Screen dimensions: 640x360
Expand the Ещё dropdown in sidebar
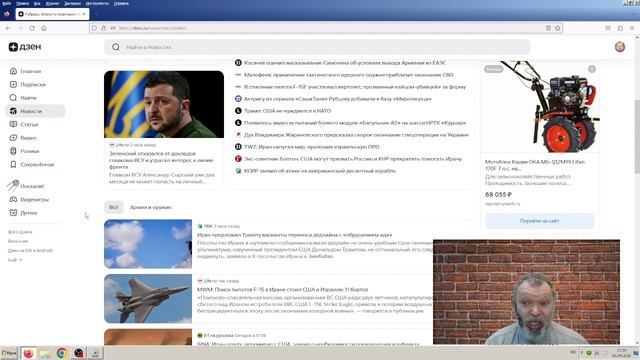pos(15,260)
